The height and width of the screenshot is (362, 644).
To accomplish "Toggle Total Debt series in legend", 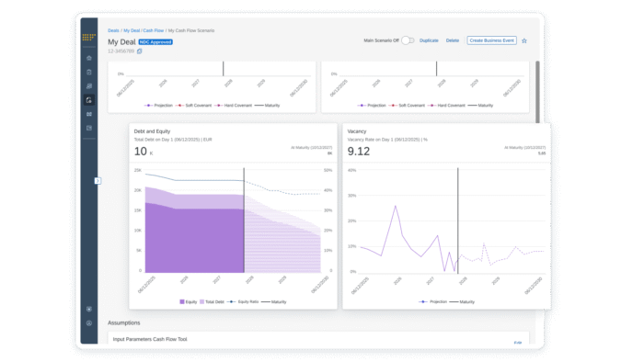I will [212, 301].
